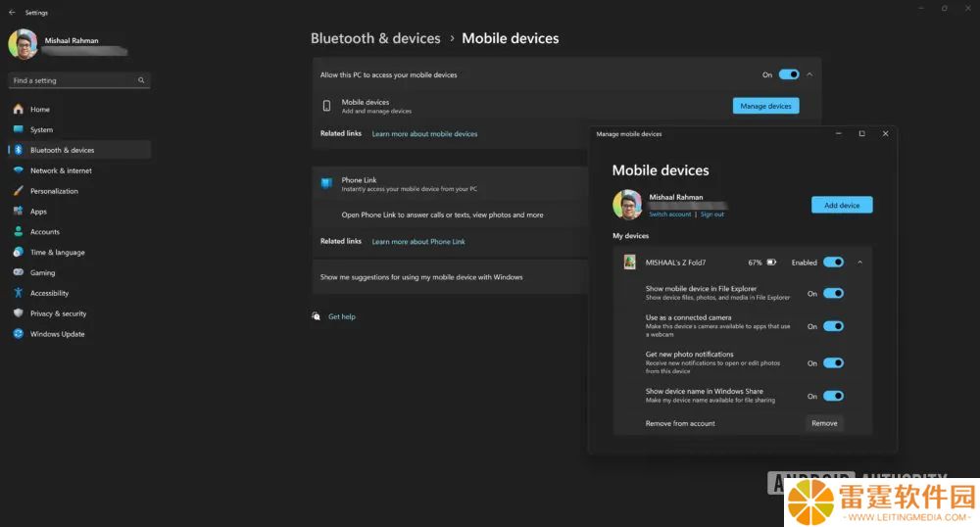Click the Get help link
The image size is (980, 527).
click(342, 316)
